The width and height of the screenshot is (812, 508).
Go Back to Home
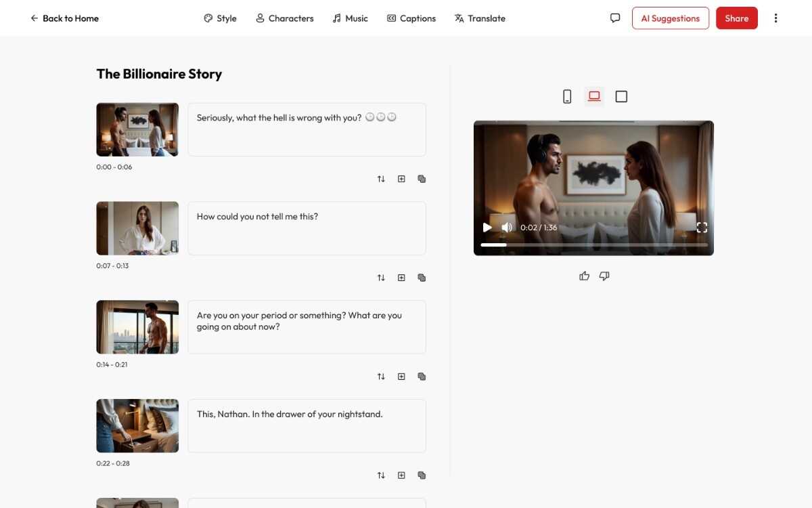pyautogui.click(x=64, y=18)
